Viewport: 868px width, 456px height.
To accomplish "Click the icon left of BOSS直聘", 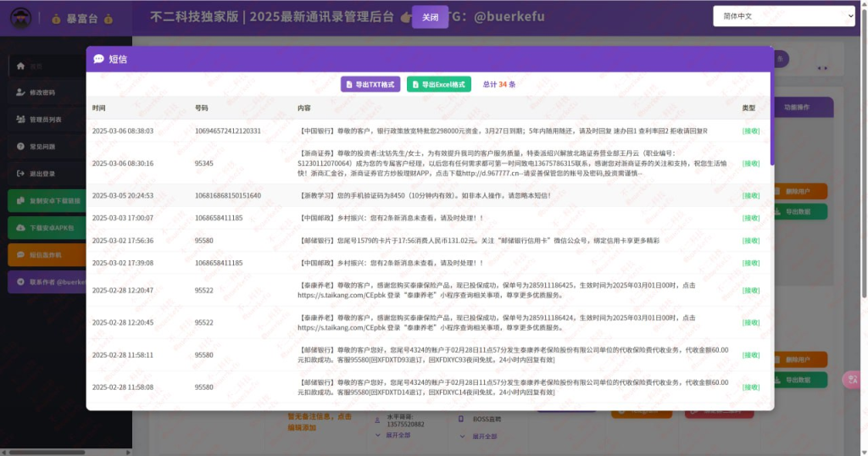I will tap(460, 419).
